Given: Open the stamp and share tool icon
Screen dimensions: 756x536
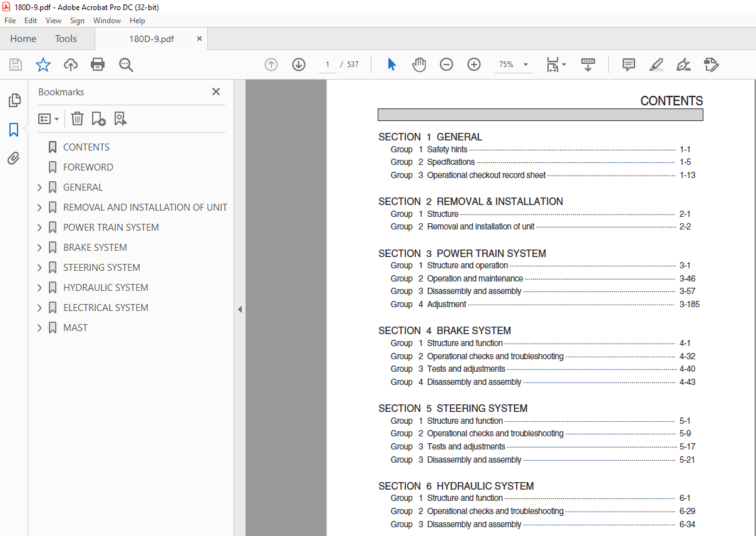Looking at the screenshot, I should [x=711, y=65].
